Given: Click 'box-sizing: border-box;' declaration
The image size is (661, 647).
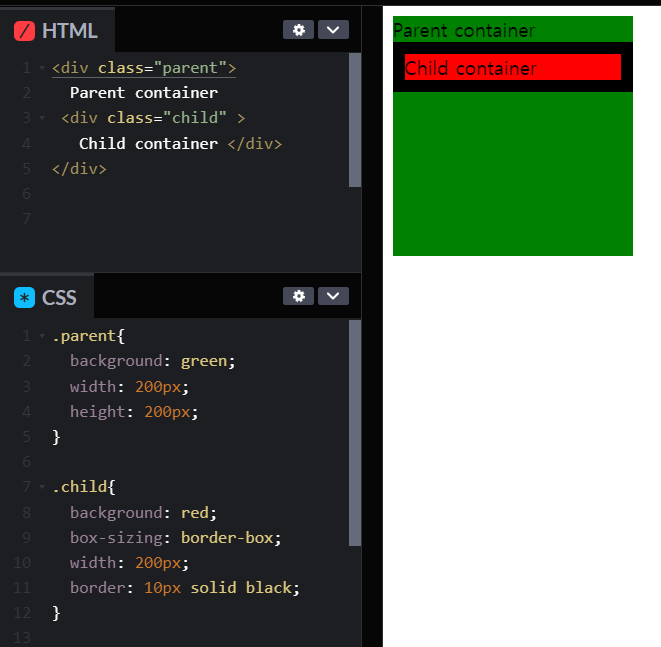Looking at the screenshot, I should pos(176,538).
